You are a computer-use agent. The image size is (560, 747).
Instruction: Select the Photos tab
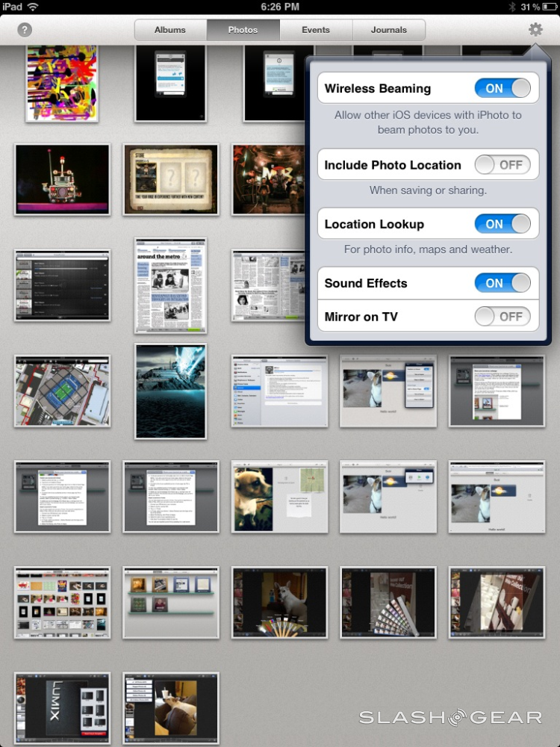pos(243,30)
